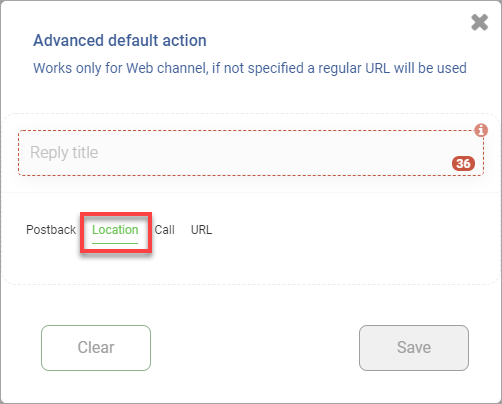Click the green underline beneath Location

point(115,243)
